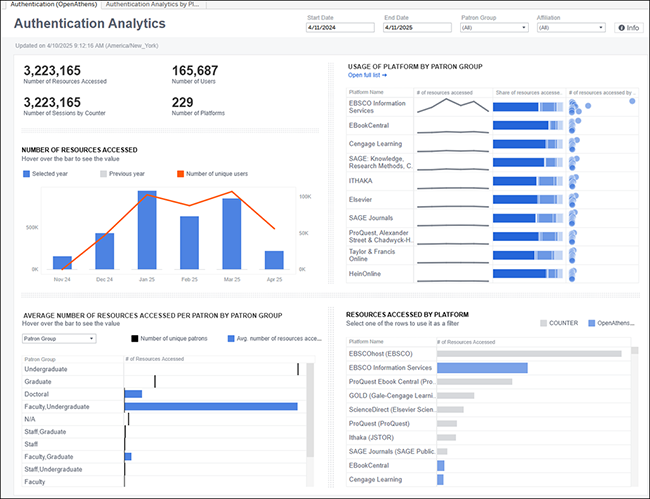
Task: Click the 3,223,165 Number of Resources Accessed
Action: [52, 70]
